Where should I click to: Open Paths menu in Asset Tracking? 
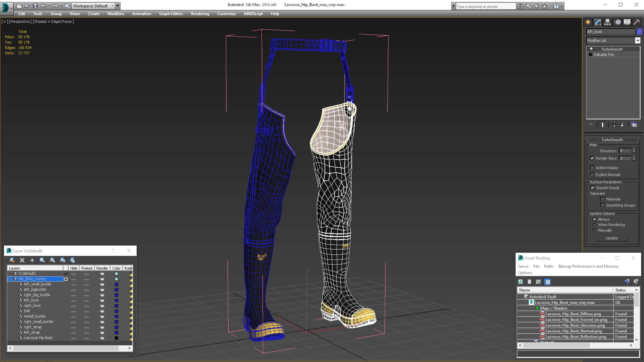click(x=549, y=266)
